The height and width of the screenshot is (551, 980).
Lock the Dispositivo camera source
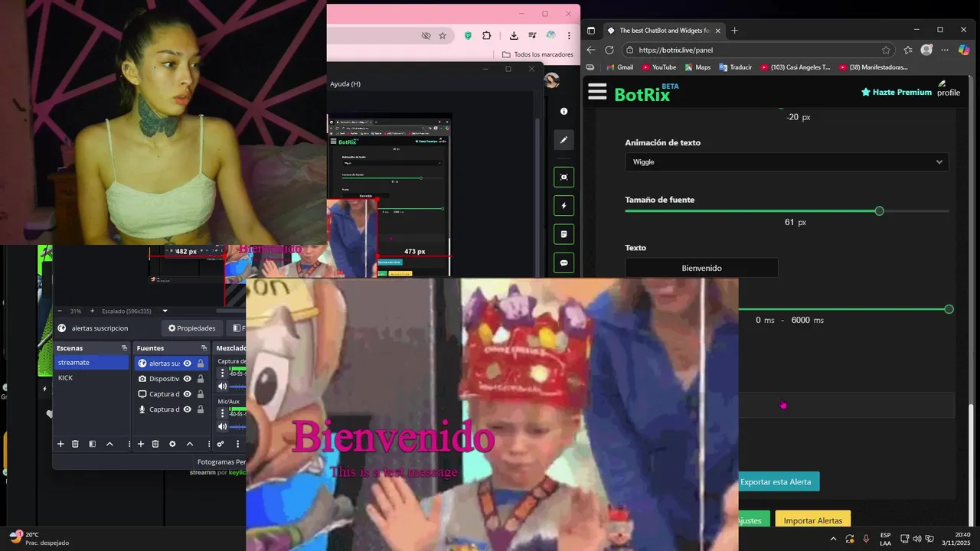coord(201,379)
